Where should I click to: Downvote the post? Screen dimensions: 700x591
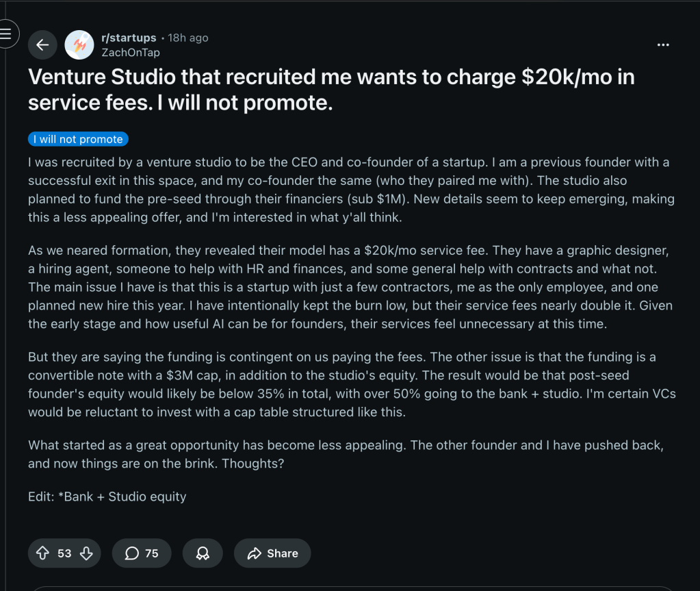86,553
